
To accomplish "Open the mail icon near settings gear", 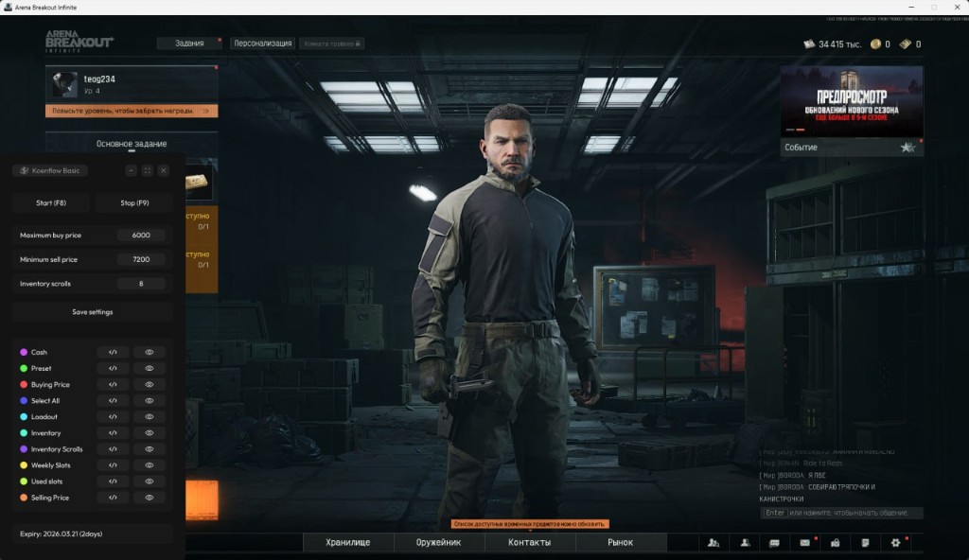I will click(x=805, y=543).
